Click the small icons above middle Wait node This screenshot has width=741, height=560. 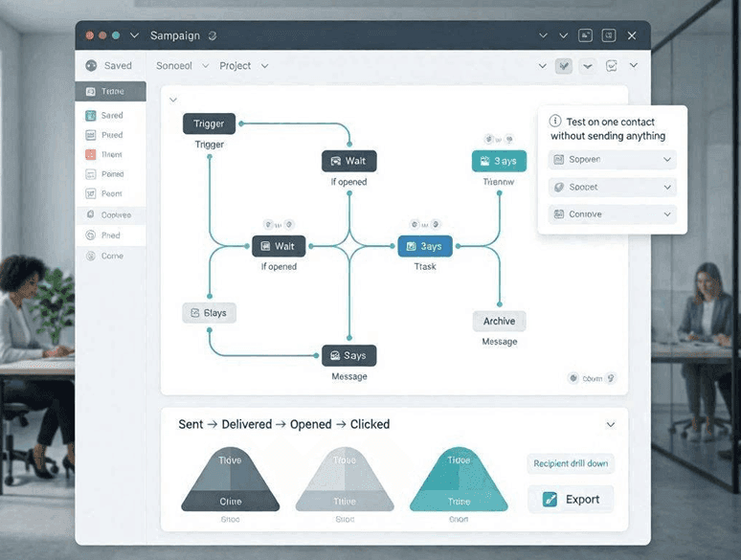(x=279, y=224)
